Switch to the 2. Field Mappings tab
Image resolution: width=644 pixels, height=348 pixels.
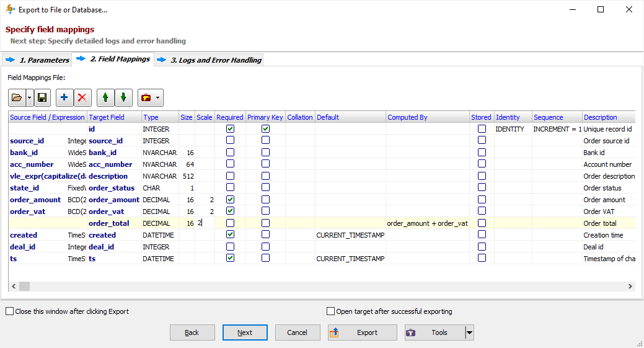(x=113, y=59)
